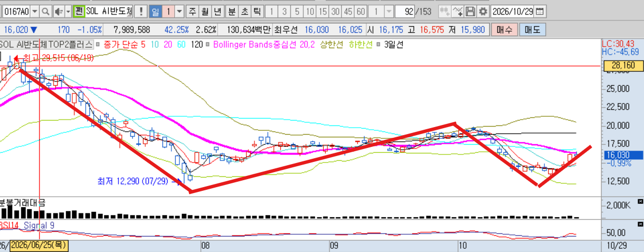Click the 120 moving average legend label
This screenshot has height=252, width=644.
pos(197,44)
